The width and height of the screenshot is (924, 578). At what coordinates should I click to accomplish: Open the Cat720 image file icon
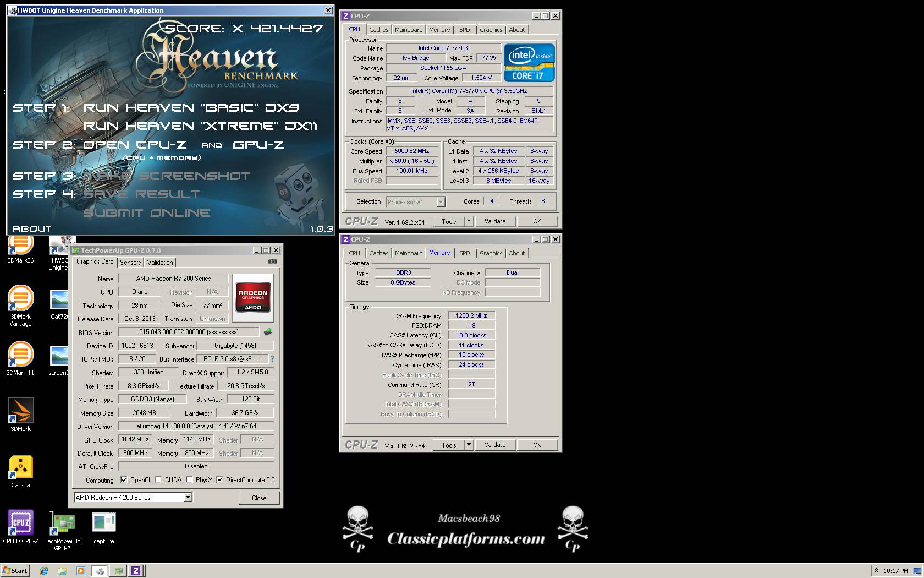(59, 304)
